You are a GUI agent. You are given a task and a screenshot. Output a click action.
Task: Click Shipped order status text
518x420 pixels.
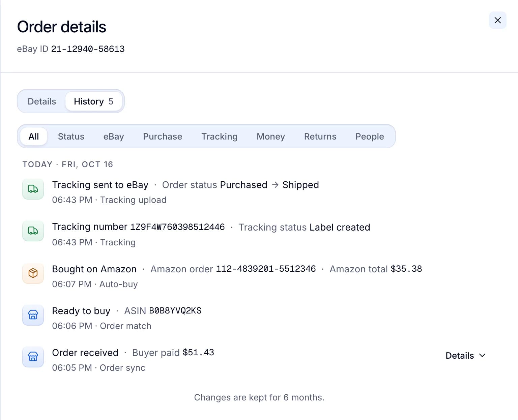[x=300, y=185]
